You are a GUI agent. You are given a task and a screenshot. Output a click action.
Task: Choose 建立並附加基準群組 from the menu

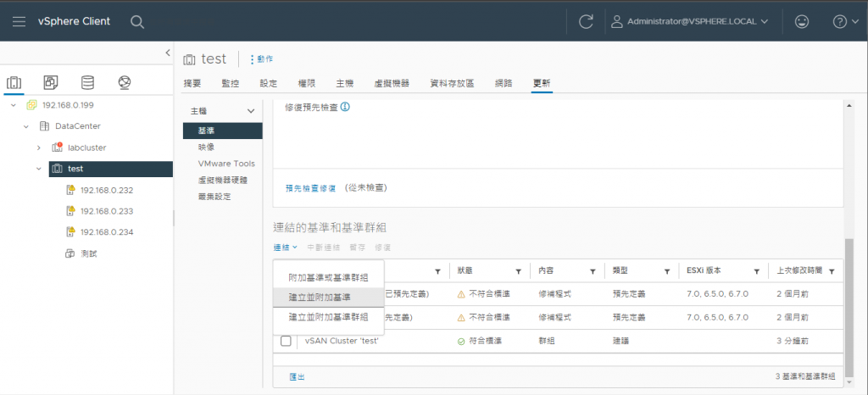328,317
